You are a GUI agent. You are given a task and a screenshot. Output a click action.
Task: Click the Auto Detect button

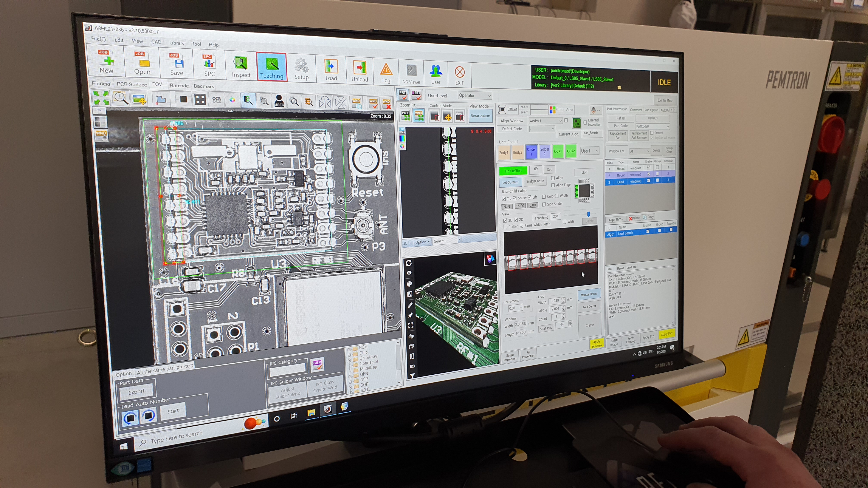pyautogui.click(x=589, y=307)
